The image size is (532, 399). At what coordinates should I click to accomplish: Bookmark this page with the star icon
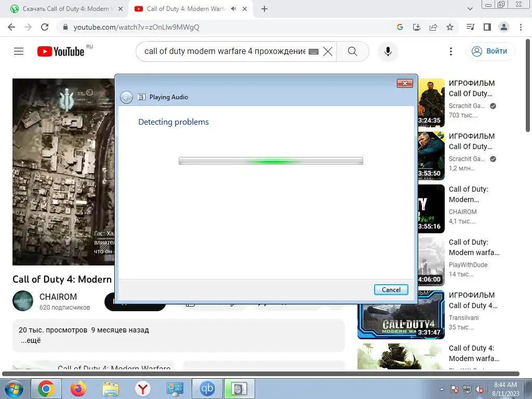click(x=450, y=27)
